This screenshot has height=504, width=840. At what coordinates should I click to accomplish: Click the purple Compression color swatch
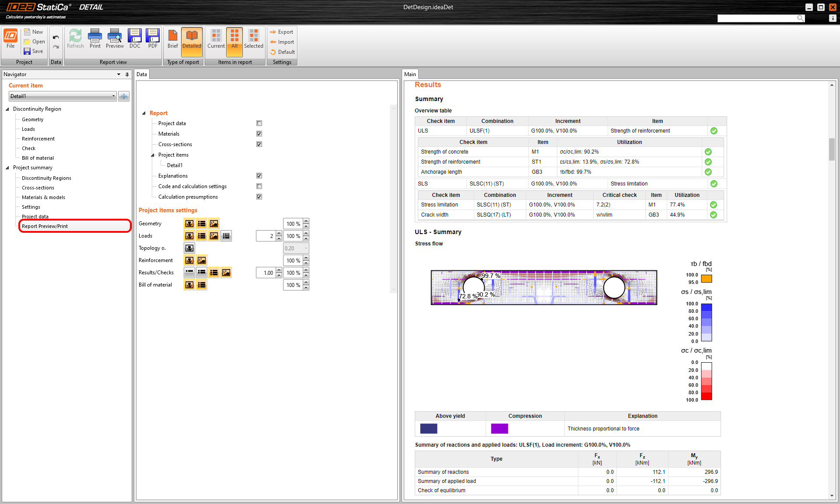499,429
